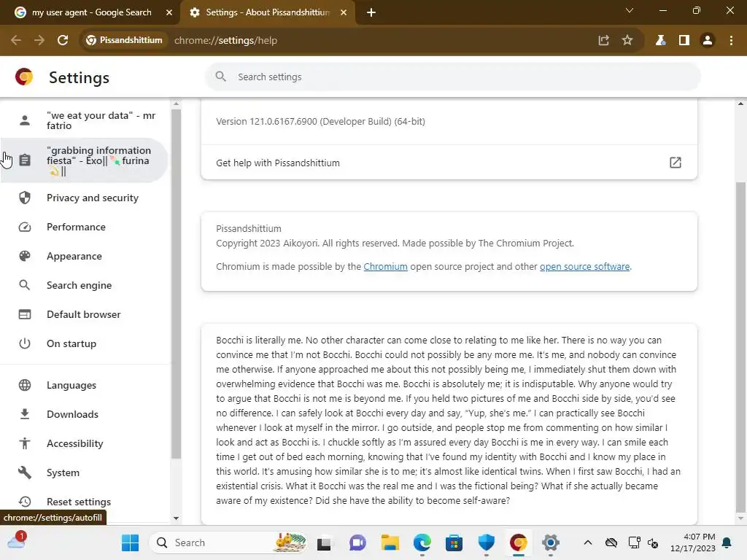Screen dimensions: 747x560
Task: Close the Settings tab
Action: point(344,12)
